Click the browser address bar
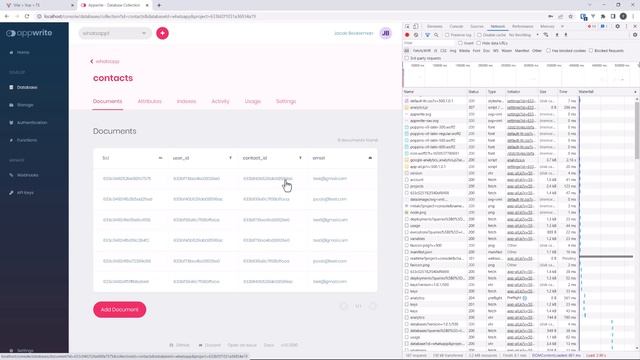The height and width of the screenshot is (360, 640). point(286,16)
